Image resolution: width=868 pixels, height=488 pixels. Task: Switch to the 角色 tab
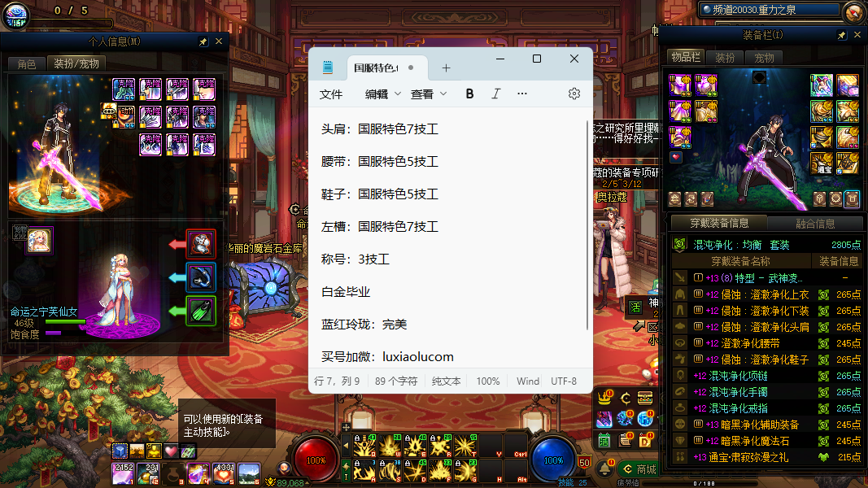pyautogui.click(x=26, y=63)
